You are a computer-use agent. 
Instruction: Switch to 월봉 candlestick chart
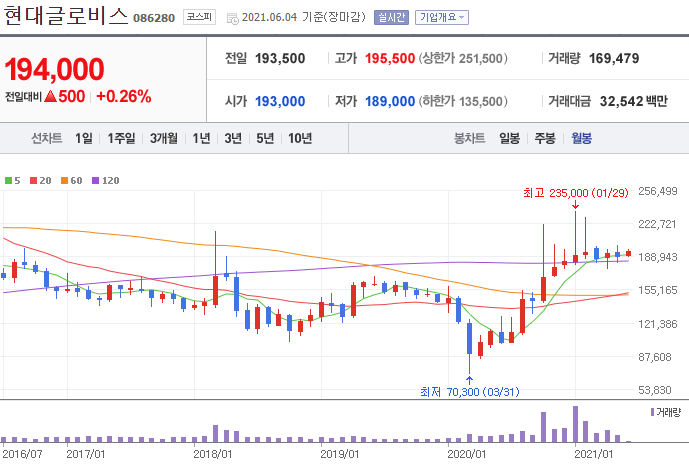pyautogui.click(x=581, y=138)
